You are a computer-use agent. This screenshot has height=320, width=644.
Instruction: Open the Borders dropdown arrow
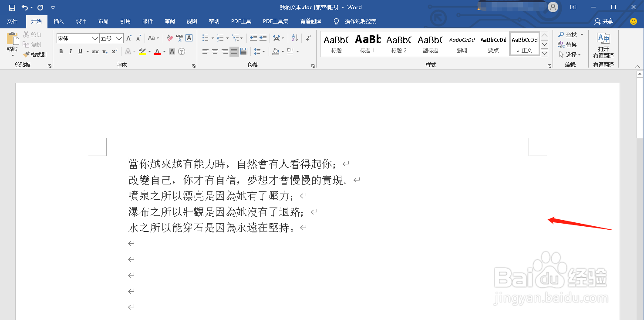[x=298, y=52]
